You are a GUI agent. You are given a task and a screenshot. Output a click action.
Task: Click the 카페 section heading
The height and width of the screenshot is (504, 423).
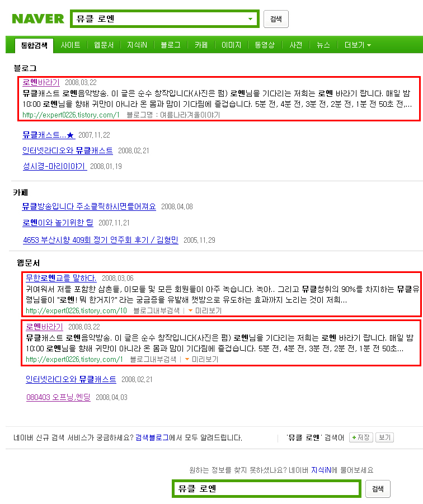pyautogui.click(x=21, y=192)
